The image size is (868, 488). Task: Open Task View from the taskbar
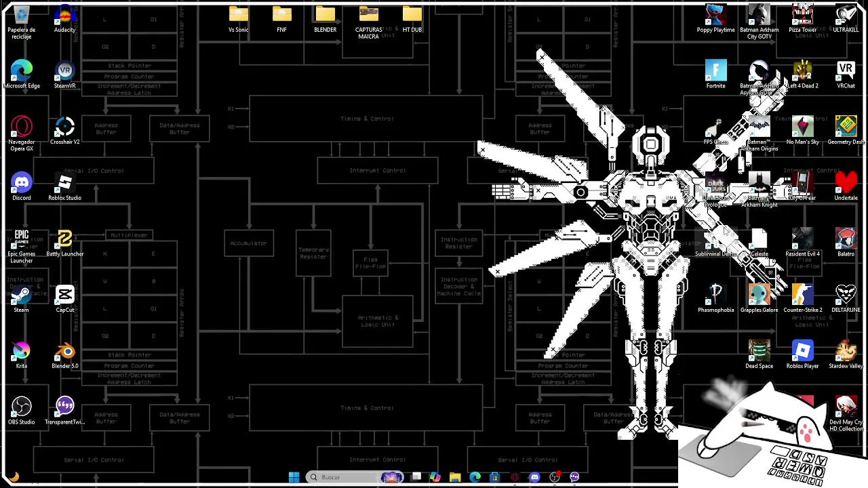click(x=416, y=477)
